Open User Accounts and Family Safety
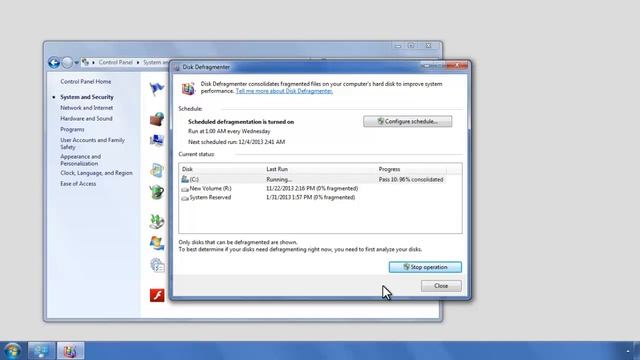This screenshot has width=640, height=360. coord(92,143)
